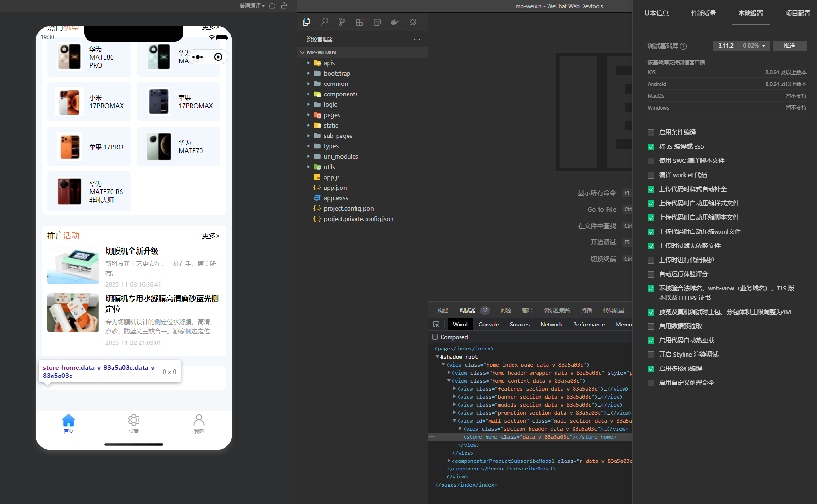Switch to the 终端 panel tab
This screenshot has width=817, height=504.
point(587,310)
